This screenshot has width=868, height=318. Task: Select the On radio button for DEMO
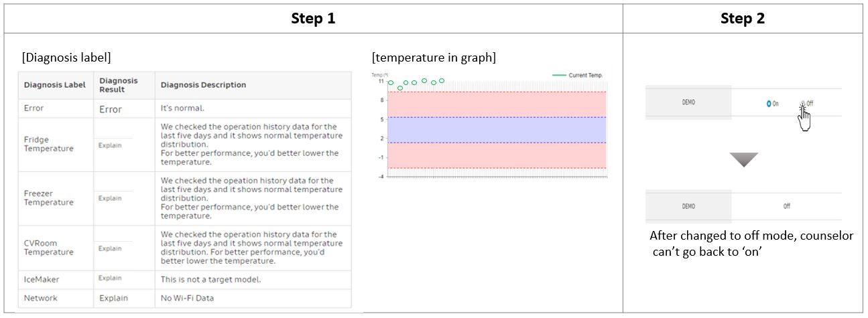click(x=769, y=104)
